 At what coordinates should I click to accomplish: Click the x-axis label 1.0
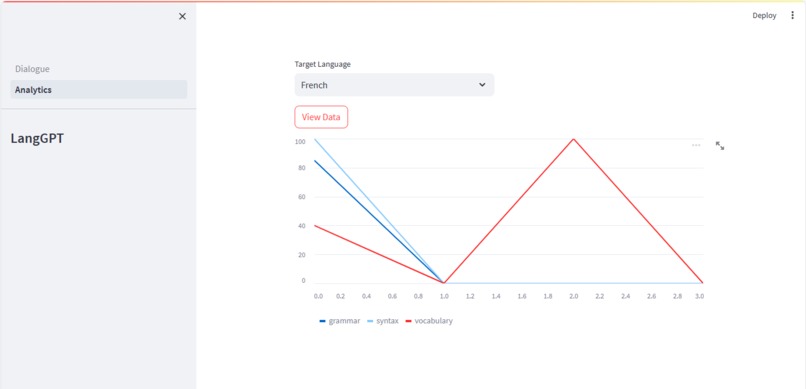tap(444, 297)
